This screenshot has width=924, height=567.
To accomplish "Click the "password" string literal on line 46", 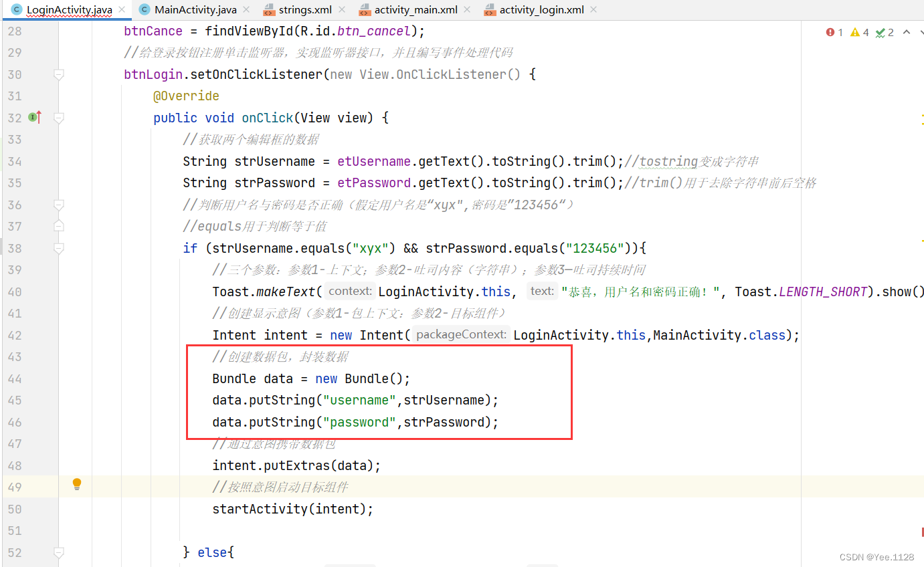I will pyautogui.click(x=360, y=422).
